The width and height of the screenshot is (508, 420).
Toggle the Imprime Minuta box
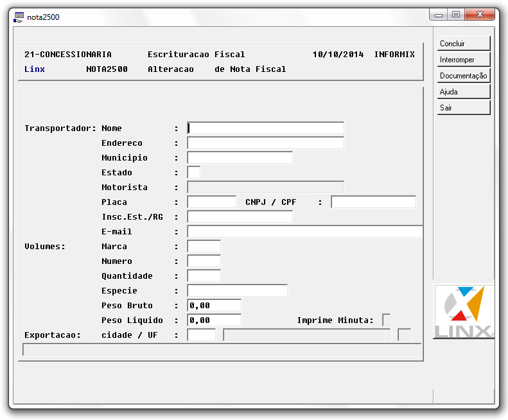(x=386, y=320)
